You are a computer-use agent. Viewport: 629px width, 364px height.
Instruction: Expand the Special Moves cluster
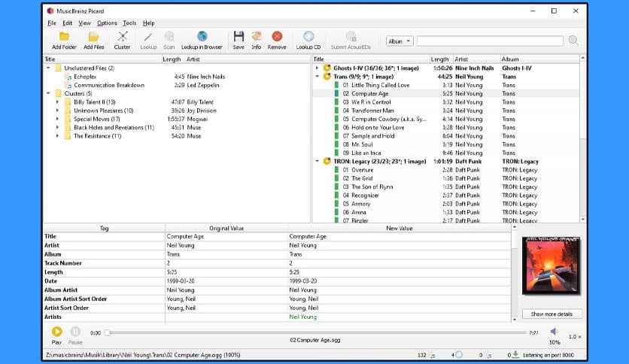coord(57,119)
